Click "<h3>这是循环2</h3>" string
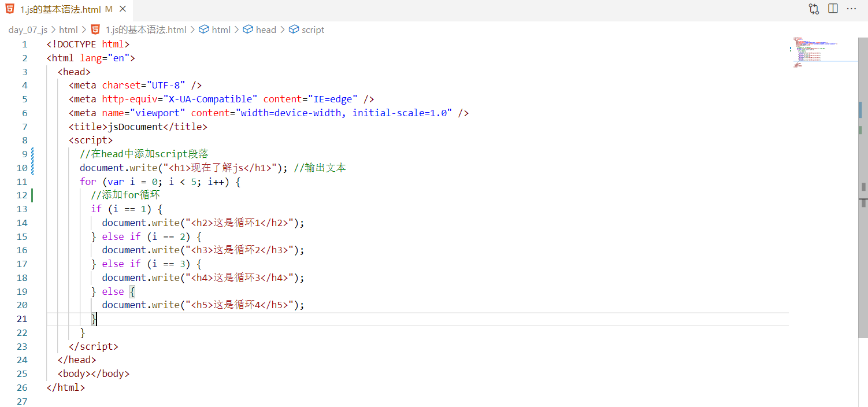Viewport: 868px width, 407px height. click(239, 250)
